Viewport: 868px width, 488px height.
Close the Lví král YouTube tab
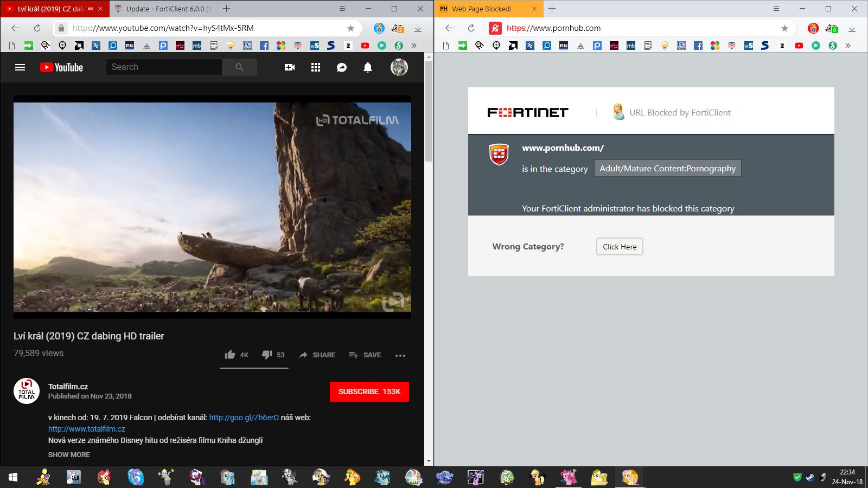[100, 9]
